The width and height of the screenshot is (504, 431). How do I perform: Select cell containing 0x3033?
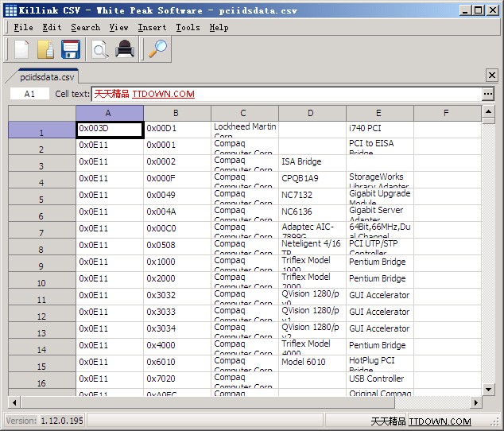pos(177,313)
